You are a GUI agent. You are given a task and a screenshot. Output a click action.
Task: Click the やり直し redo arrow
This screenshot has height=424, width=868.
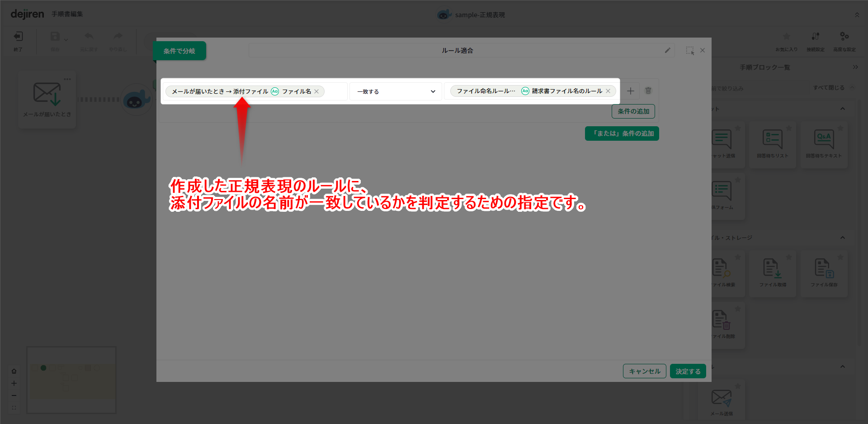pyautogui.click(x=118, y=36)
